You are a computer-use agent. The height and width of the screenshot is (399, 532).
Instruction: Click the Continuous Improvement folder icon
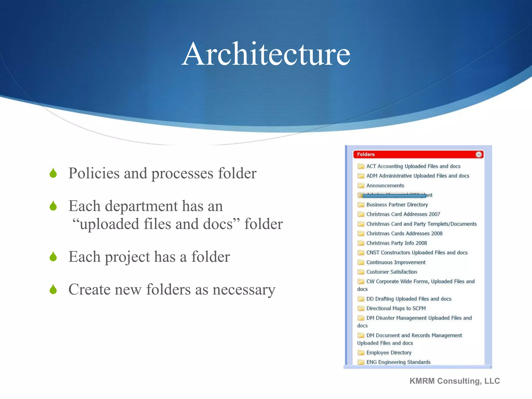click(361, 262)
